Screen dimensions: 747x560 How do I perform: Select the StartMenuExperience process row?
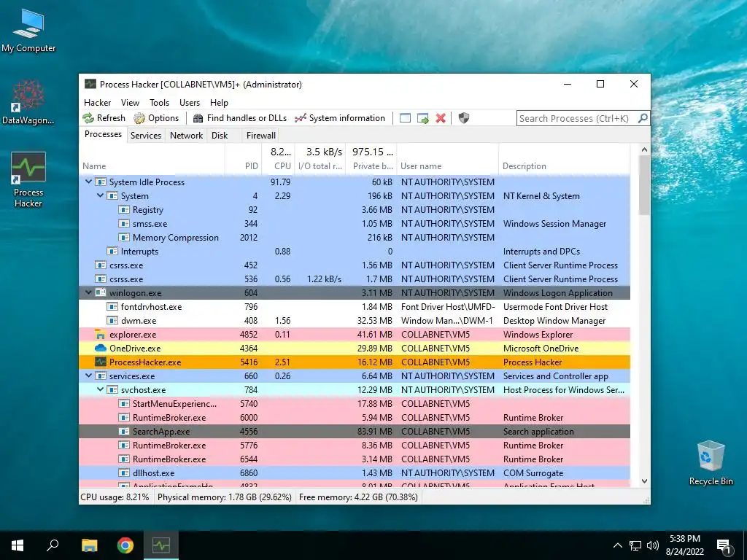[x=355, y=404]
